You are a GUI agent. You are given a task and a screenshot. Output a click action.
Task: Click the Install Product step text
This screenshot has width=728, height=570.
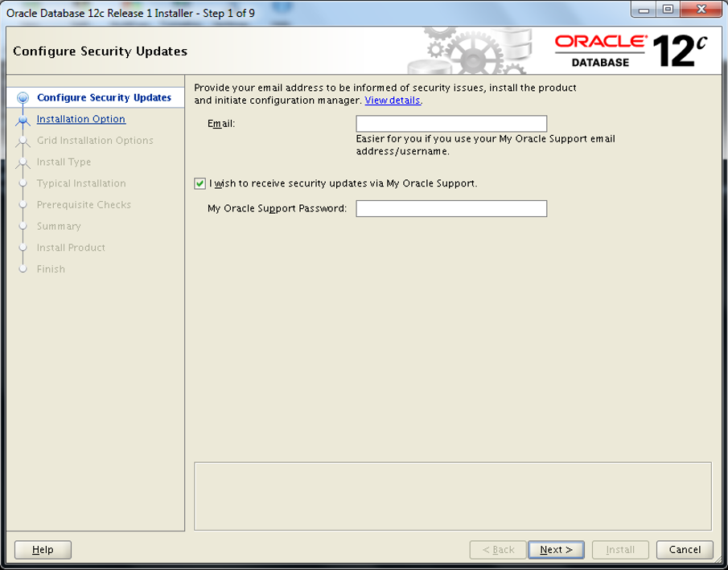coord(71,248)
